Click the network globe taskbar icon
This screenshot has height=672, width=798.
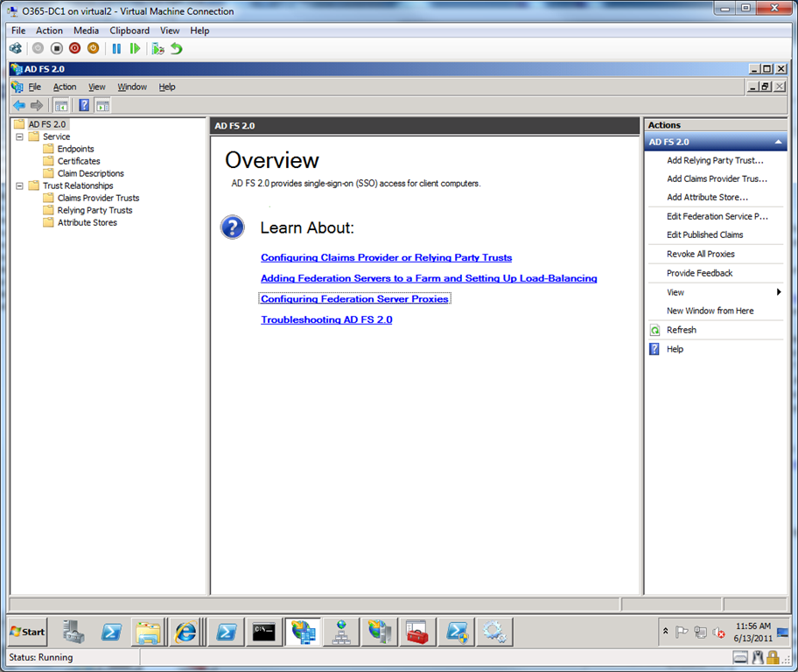point(341,632)
